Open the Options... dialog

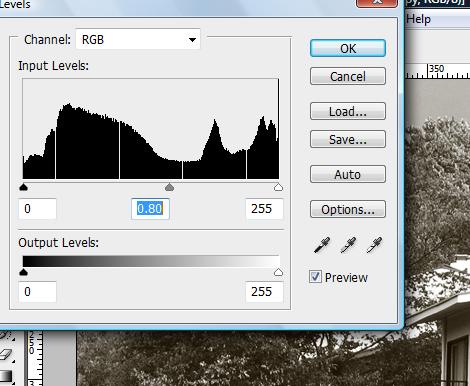[348, 209]
